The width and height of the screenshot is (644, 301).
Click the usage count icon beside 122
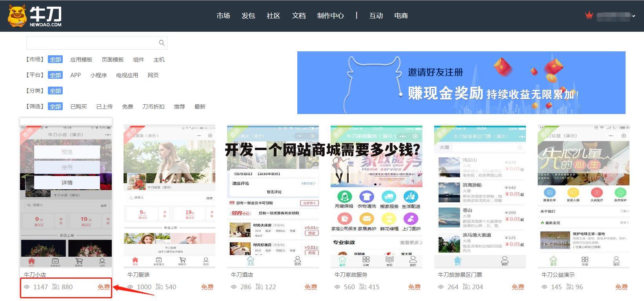tap(259, 287)
